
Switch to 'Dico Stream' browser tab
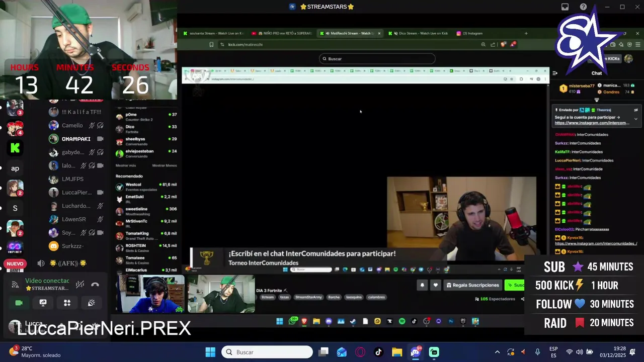pyautogui.click(x=419, y=33)
